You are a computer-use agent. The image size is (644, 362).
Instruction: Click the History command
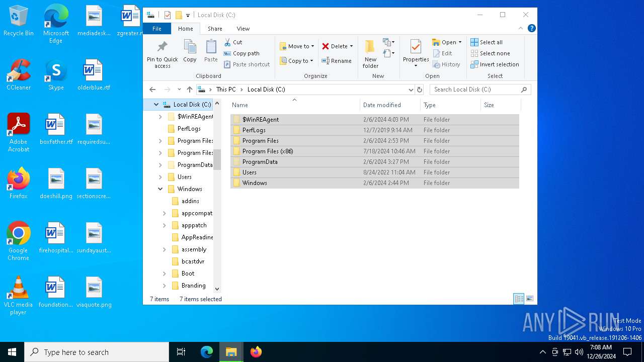point(446,64)
